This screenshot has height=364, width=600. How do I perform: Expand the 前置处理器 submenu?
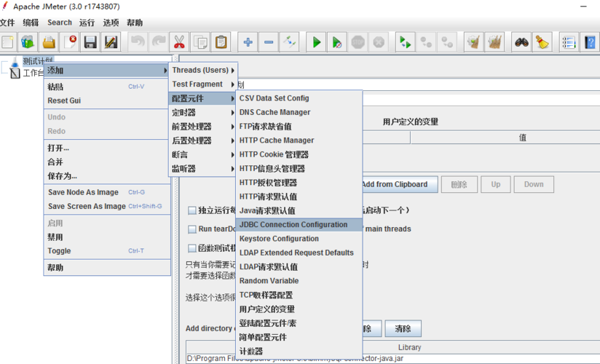tap(203, 127)
